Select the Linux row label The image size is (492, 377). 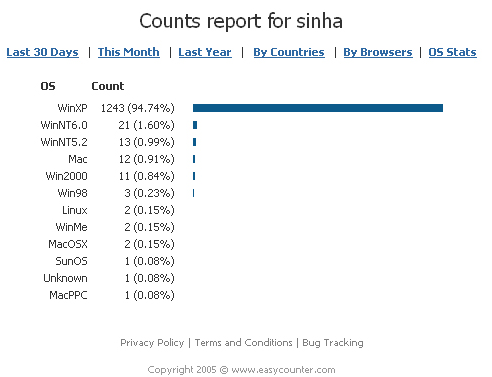75,210
